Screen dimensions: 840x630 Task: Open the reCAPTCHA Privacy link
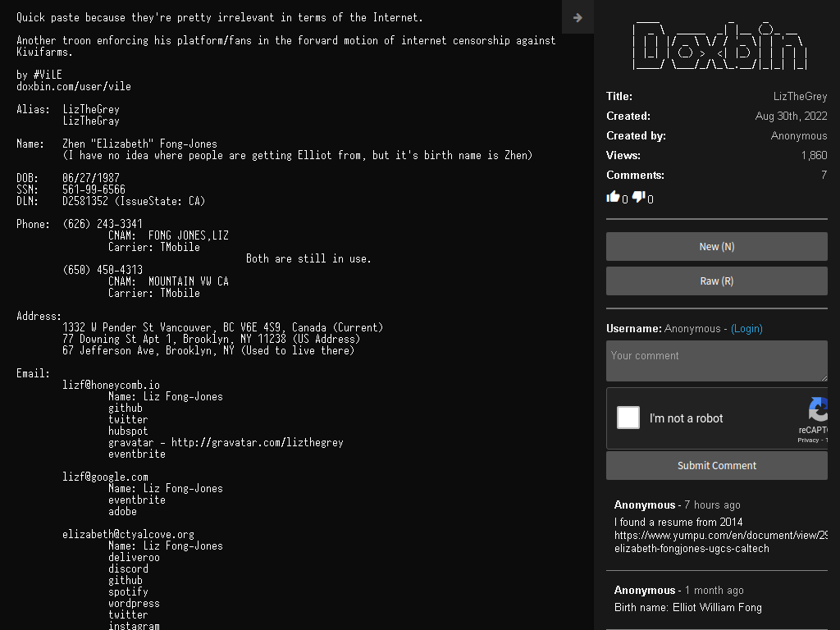(x=808, y=440)
